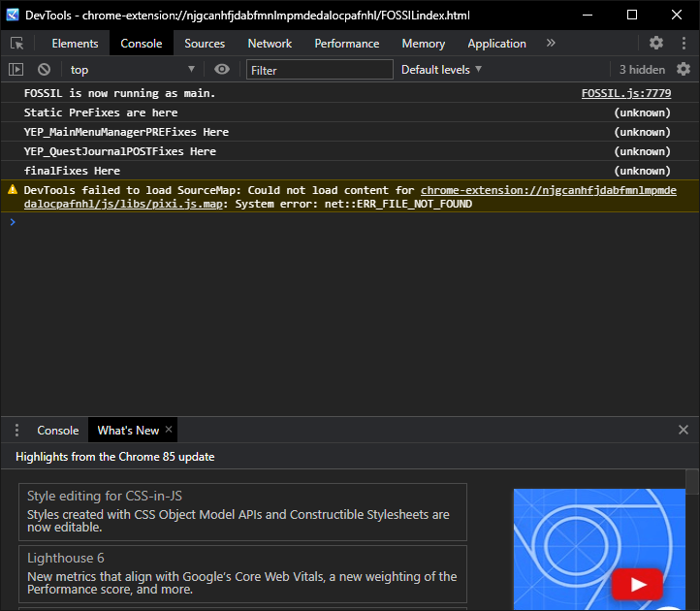The image size is (700, 611).
Task: Open the Application tab
Action: 496,44
